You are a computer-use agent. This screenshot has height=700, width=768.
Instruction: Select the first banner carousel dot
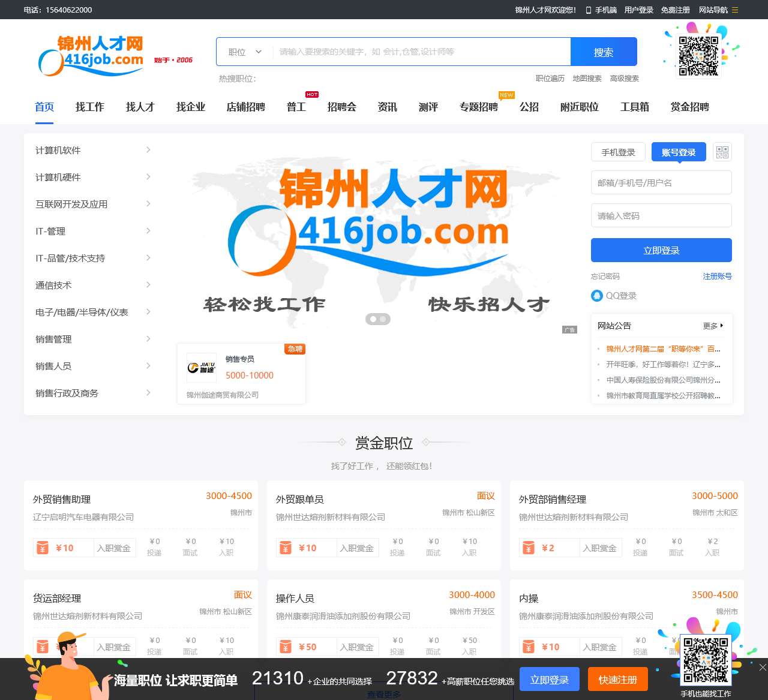(373, 319)
